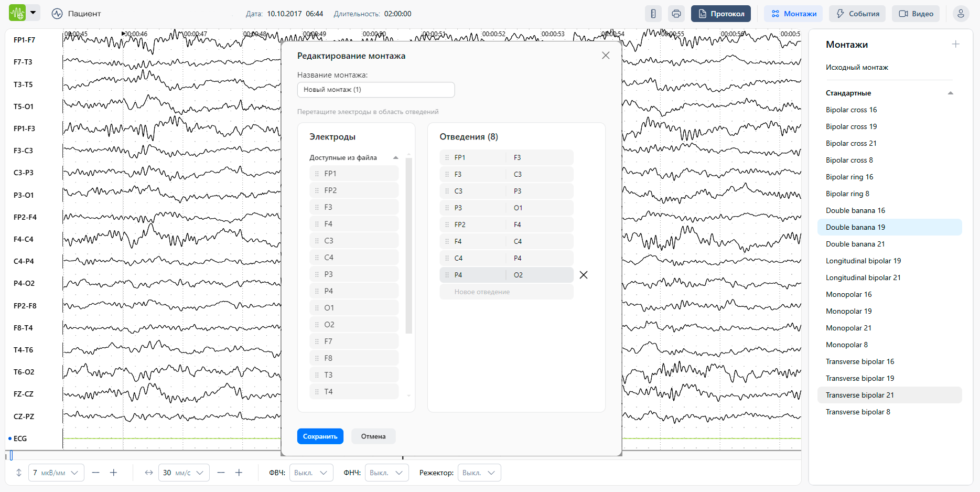Click the ruler panel icon near print
The width and height of the screenshot is (980, 492).
653,14
